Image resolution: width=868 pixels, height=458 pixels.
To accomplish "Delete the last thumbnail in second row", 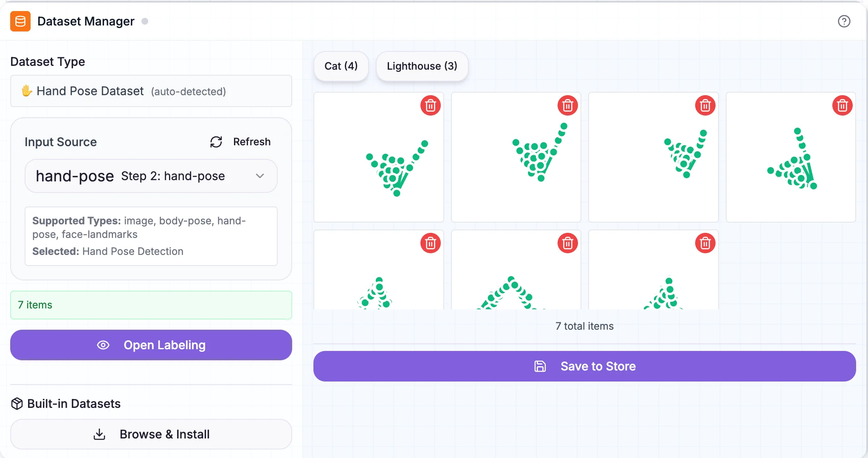I will pos(705,243).
